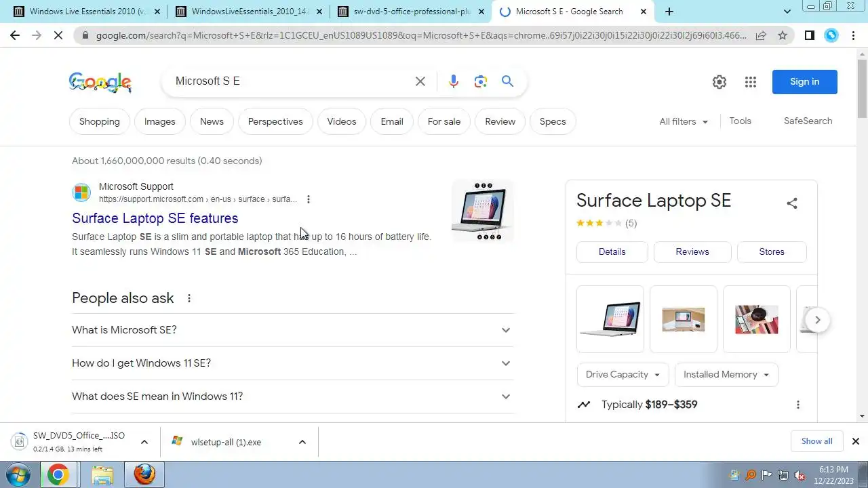Start voice search with microphone icon

pyautogui.click(x=454, y=81)
